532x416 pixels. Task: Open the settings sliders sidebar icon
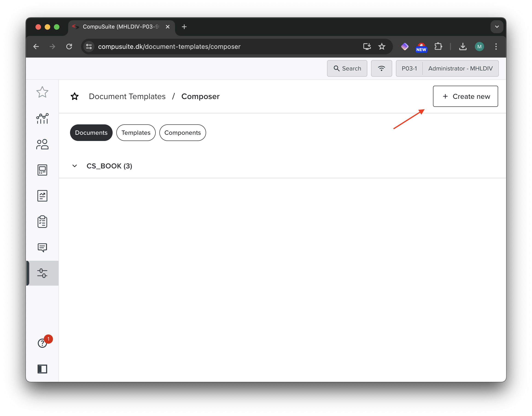(42, 273)
